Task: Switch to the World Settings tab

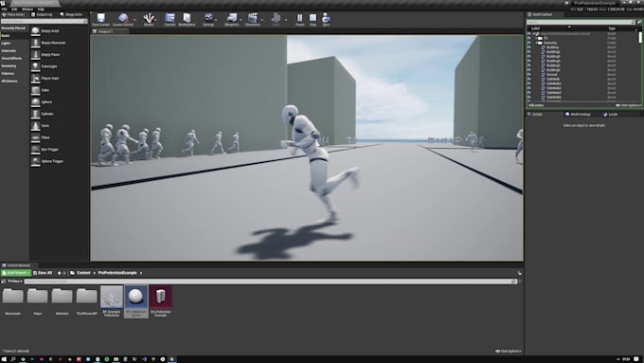Action: coord(578,115)
